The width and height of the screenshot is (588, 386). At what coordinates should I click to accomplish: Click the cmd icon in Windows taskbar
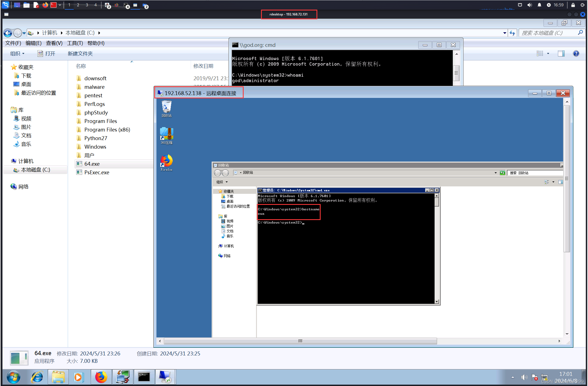144,377
